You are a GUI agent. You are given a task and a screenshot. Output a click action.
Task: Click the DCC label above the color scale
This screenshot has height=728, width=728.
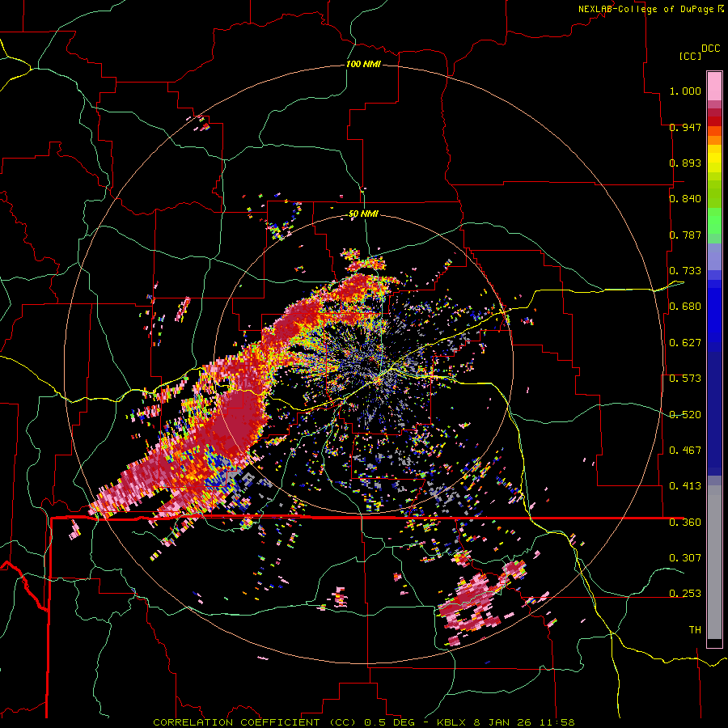[710, 49]
